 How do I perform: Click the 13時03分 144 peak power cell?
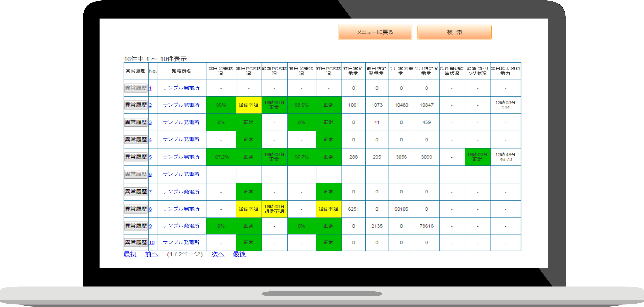click(x=505, y=105)
